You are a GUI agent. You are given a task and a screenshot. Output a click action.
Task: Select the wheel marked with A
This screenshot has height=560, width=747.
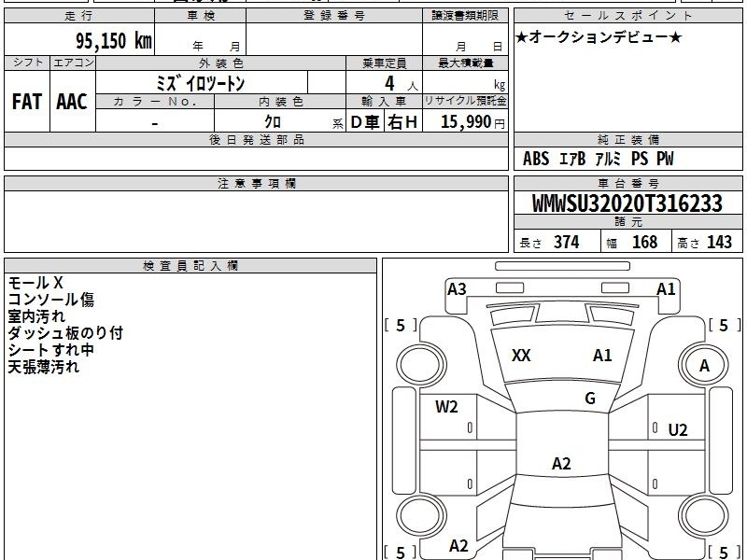(704, 365)
